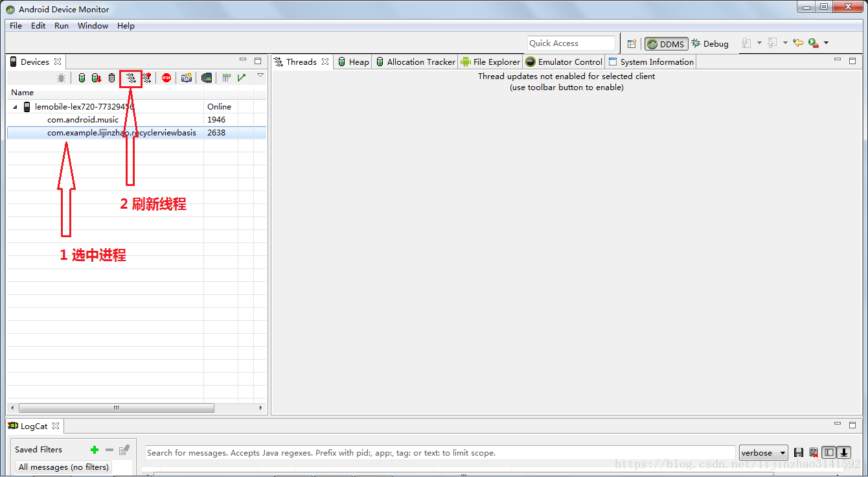Open the Edit menu
The width and height of the screenshot is (868, 477).
pyautogui.click(x=38, y=26)
